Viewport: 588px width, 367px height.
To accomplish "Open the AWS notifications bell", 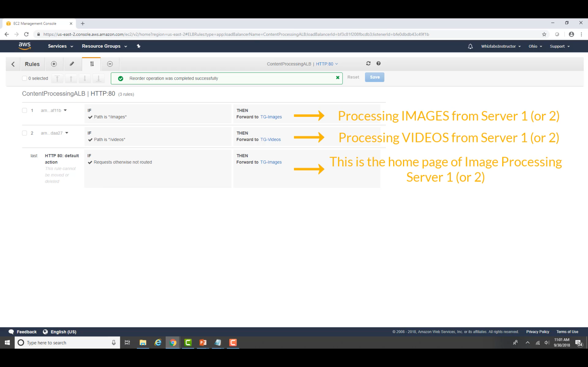I will 470,46.
